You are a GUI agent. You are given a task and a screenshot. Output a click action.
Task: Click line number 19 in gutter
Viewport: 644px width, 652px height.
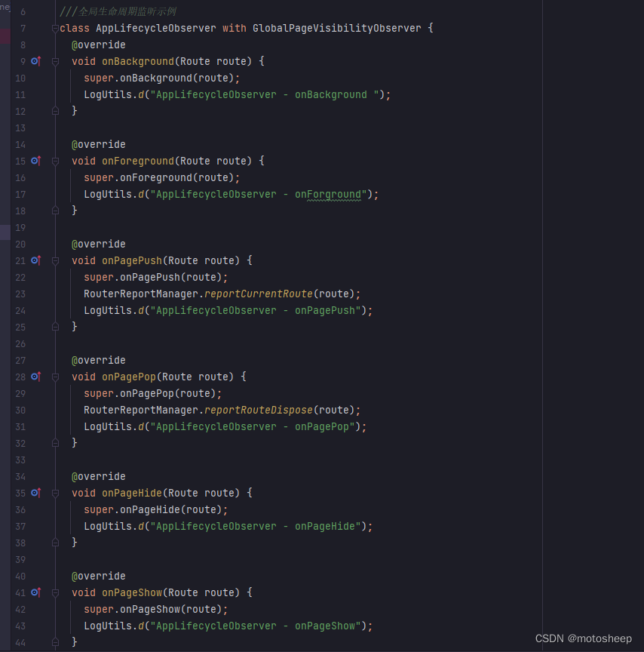pos(20,227)
